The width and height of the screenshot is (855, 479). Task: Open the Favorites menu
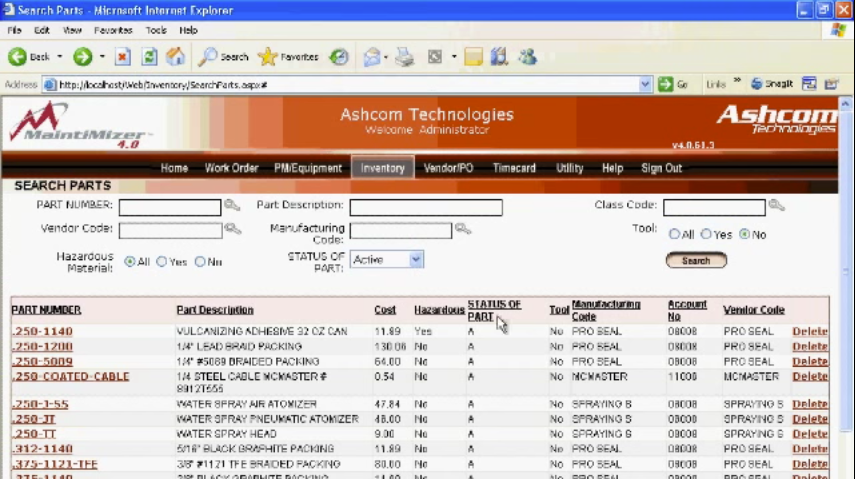(113, 30)
